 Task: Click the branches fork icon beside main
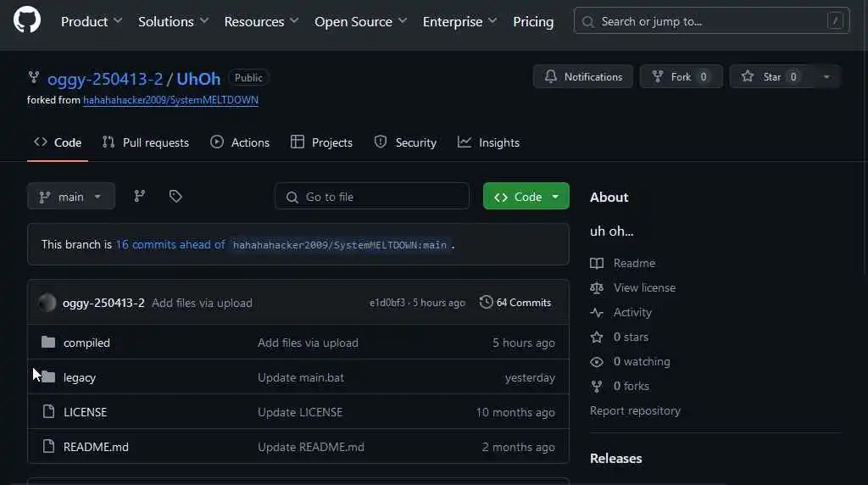pos(140,196)
